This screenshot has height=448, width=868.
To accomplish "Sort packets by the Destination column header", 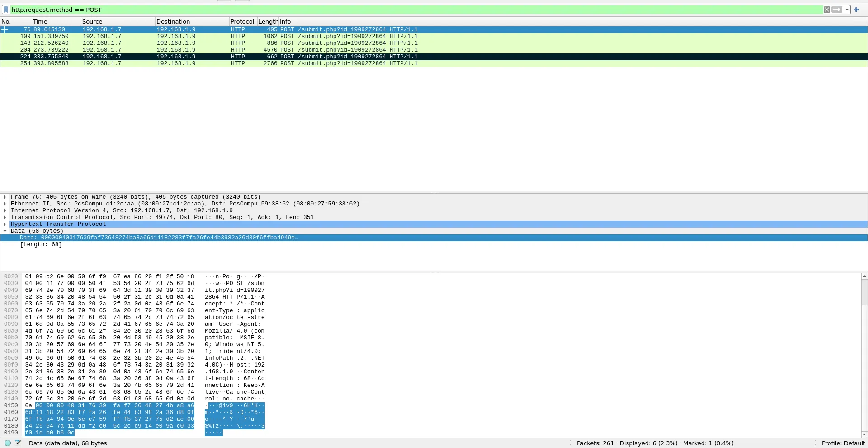I will [192, 21].
